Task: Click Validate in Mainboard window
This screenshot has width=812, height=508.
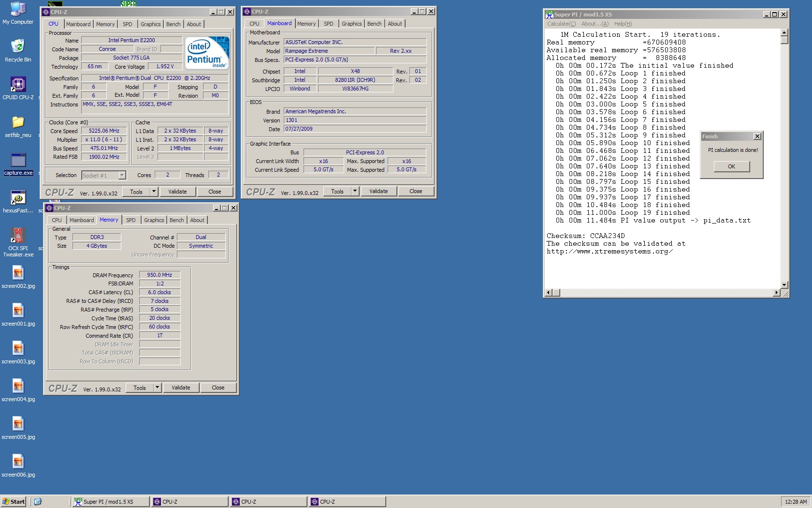Action: [378, 192]
